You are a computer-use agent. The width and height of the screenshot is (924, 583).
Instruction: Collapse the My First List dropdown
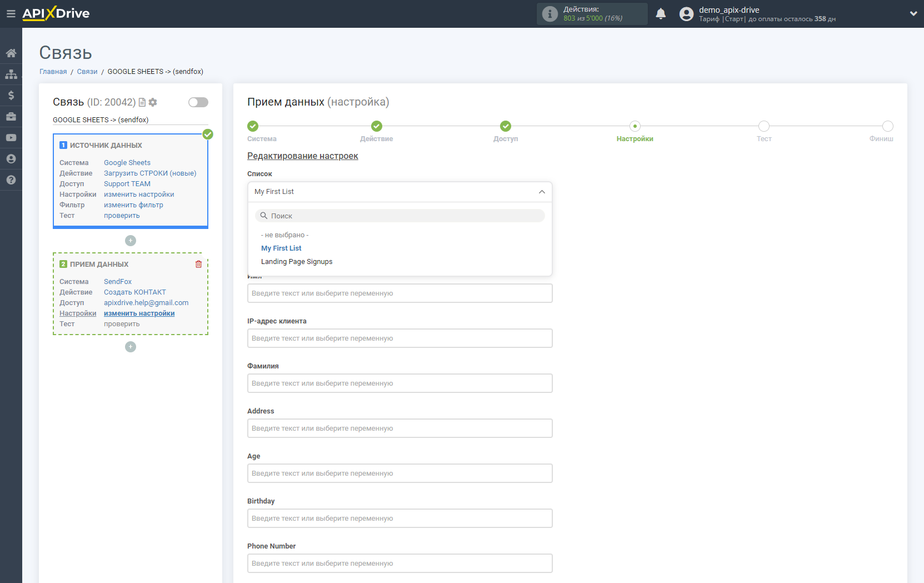pyautogui.click(x=542, y=192)
